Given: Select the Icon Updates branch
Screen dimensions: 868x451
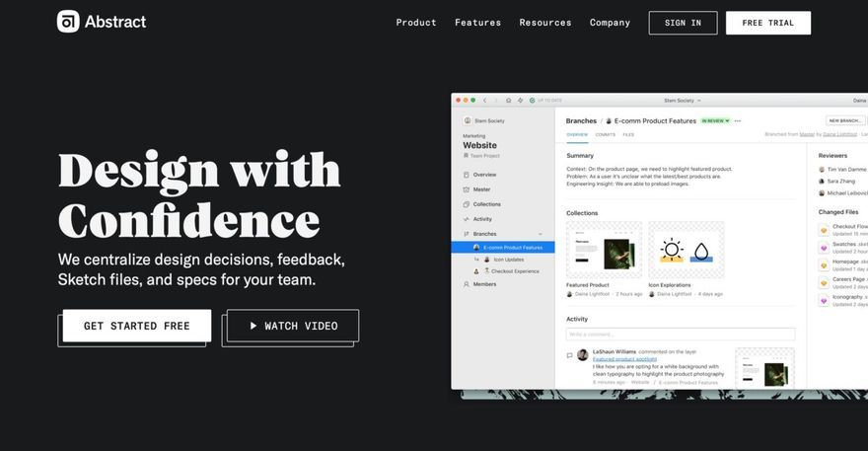Looking at the screenshot, I should pyautogui.click(x=508, y=260).
